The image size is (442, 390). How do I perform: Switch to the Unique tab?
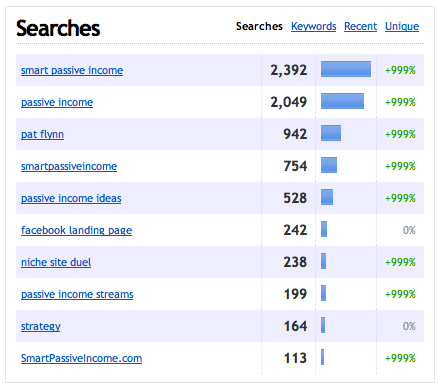click(402, 26)
